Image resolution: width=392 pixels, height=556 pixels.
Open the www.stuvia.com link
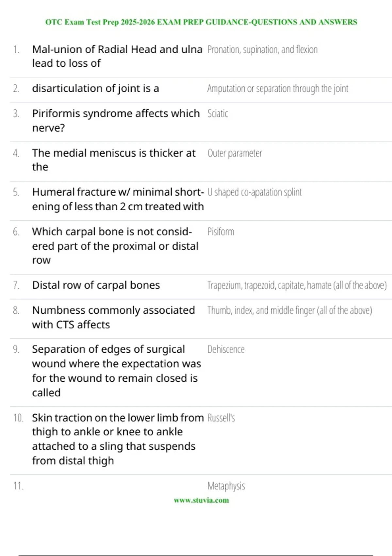click(201, 500)
